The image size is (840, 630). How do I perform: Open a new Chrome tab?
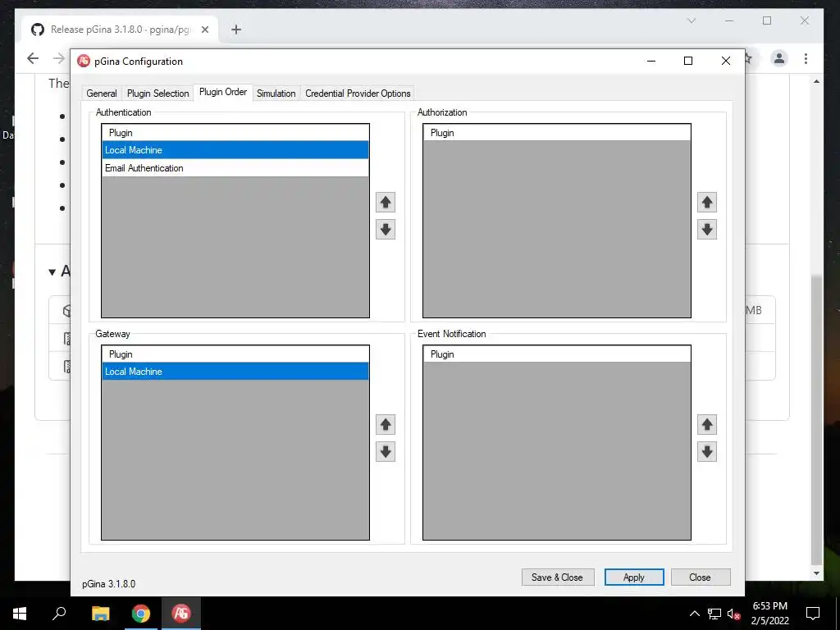click(236, 30)
